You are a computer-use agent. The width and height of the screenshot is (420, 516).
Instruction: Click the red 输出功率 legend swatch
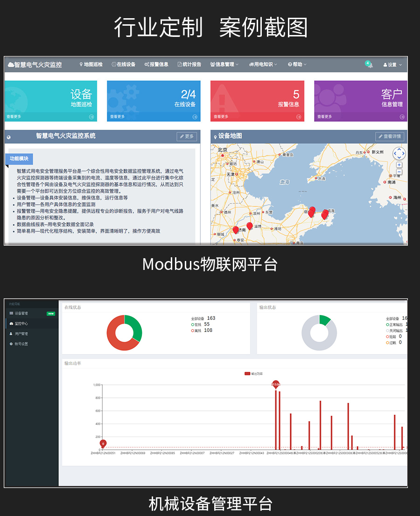tap(247, 374)
